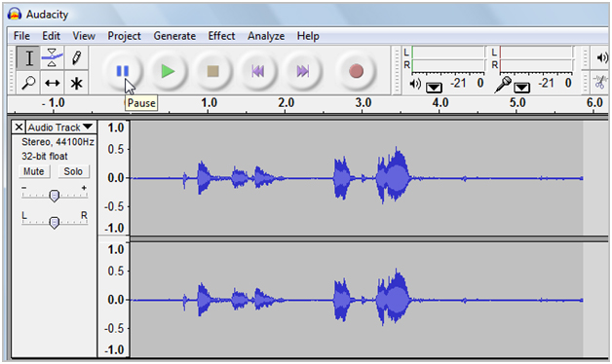Viewport: 612px width, 364px height.
Task: Click the Pause button
Action: [123, 71]
